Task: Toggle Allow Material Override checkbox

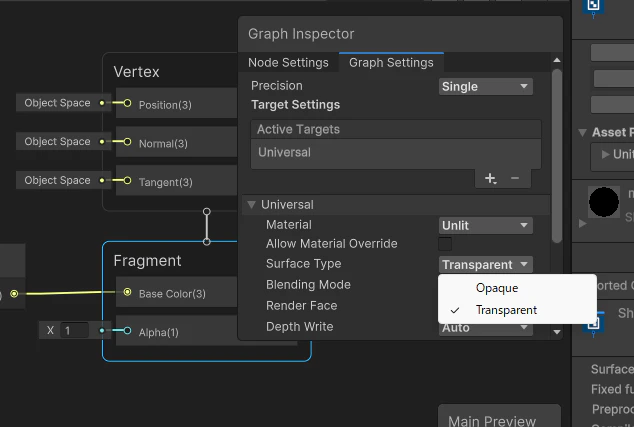Action: click(445, 244)
